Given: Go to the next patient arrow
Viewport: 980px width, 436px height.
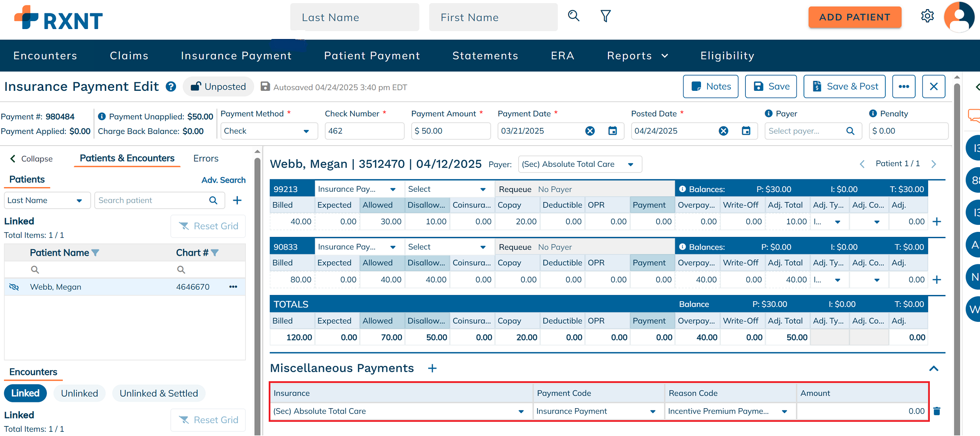Looking at the screenshot, I should point(934,164).
